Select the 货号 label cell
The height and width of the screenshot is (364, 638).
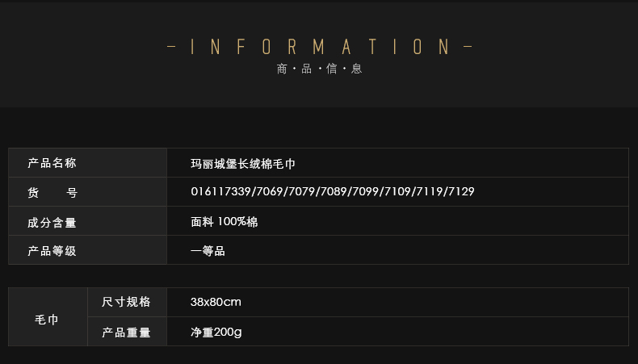87,191
